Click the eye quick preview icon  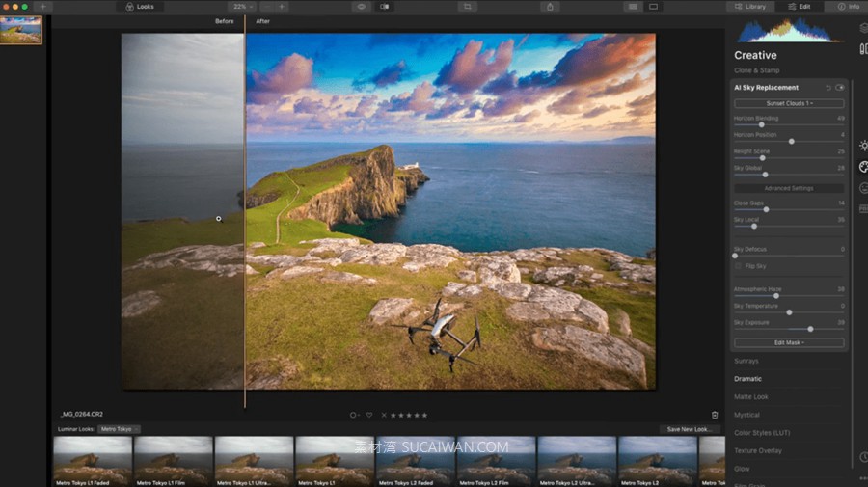point(363,7)
